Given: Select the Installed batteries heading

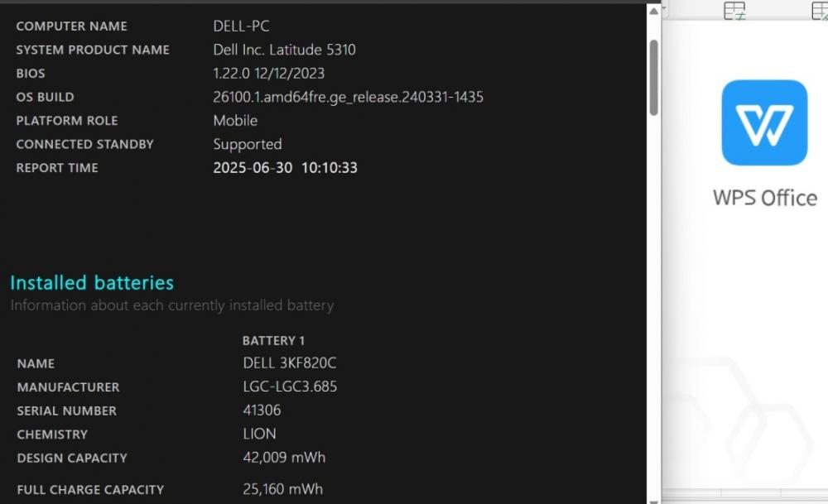Looking at the screenshot, I should coord(92,283).
